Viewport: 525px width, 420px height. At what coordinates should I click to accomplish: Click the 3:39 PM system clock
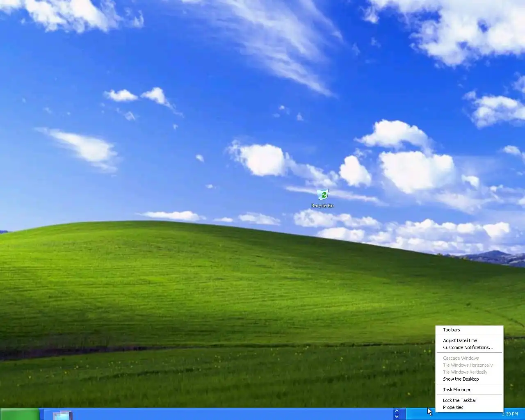click(510, 414)
